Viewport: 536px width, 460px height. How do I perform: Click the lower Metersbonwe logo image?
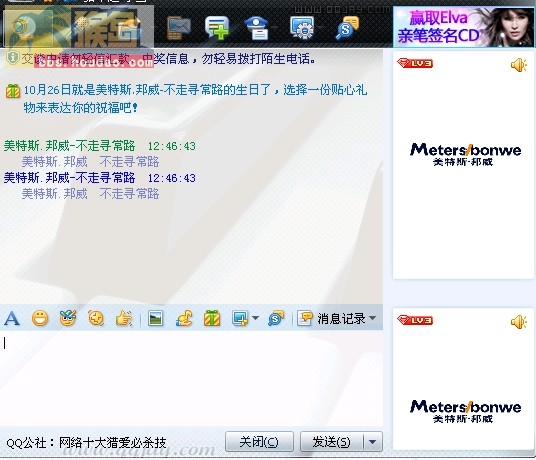tap(465, 411)
